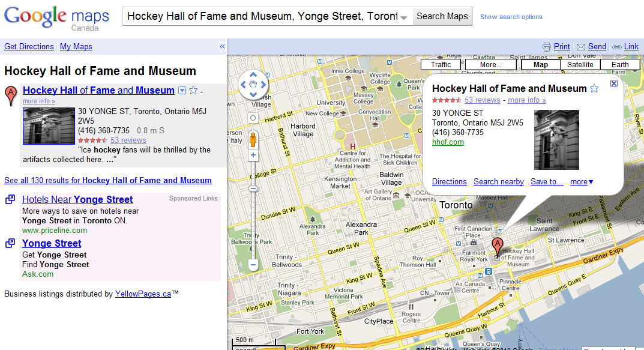Open Hotels Near Yonge Street ad icon
Viewport: 644px width, 350px height.
click(x=10, y=200)
